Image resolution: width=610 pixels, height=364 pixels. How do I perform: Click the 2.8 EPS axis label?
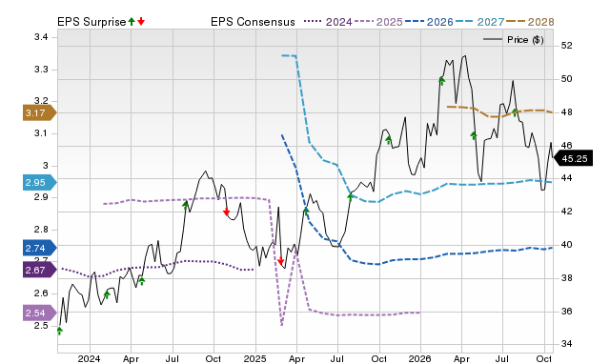click(41, 229)
